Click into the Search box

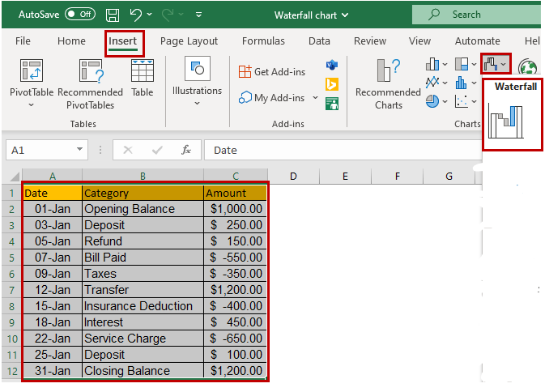pos(476,15)
